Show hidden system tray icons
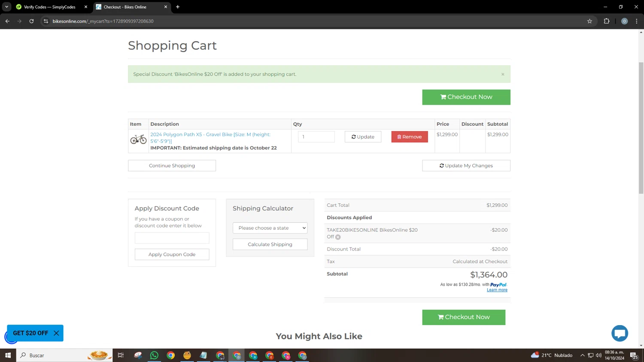 pyautogui.click(x=583, y=355)
